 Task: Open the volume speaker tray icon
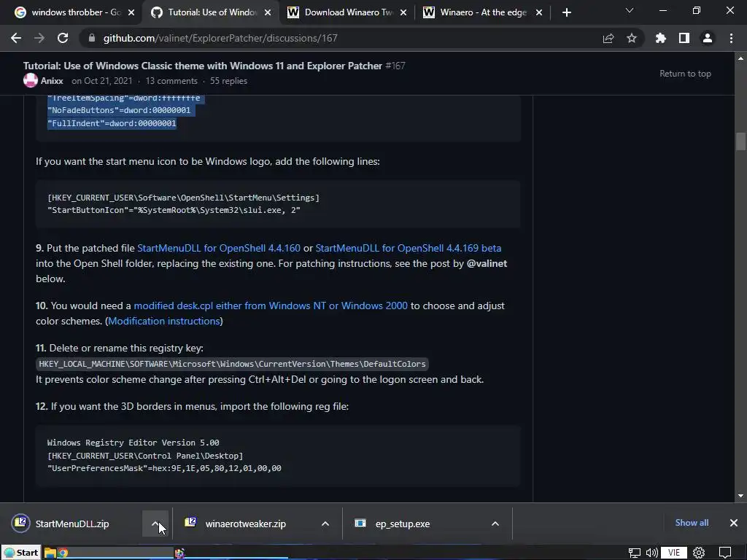click(651, 553)
